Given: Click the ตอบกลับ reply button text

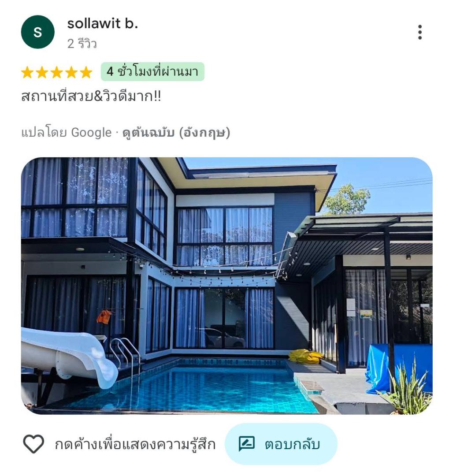Looking at the screenshot, I should (x=292, y=444).
